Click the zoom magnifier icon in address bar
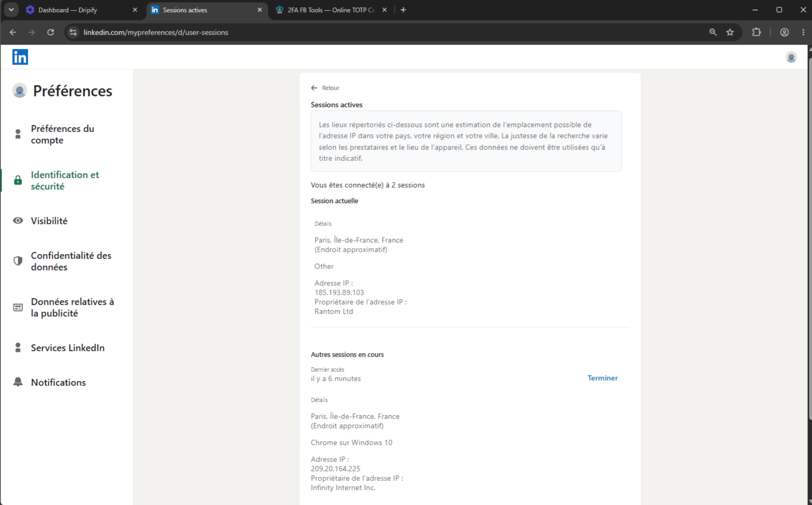 coord(713,32)
